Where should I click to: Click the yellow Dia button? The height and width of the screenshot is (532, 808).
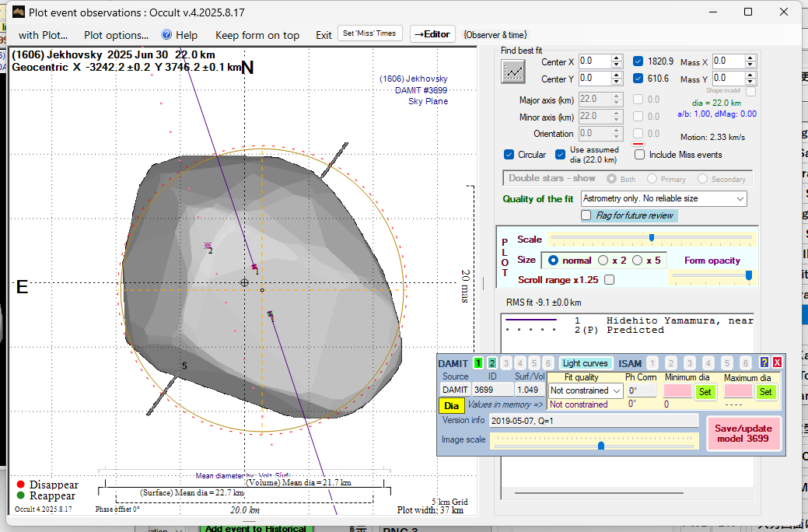pos(451,405)
